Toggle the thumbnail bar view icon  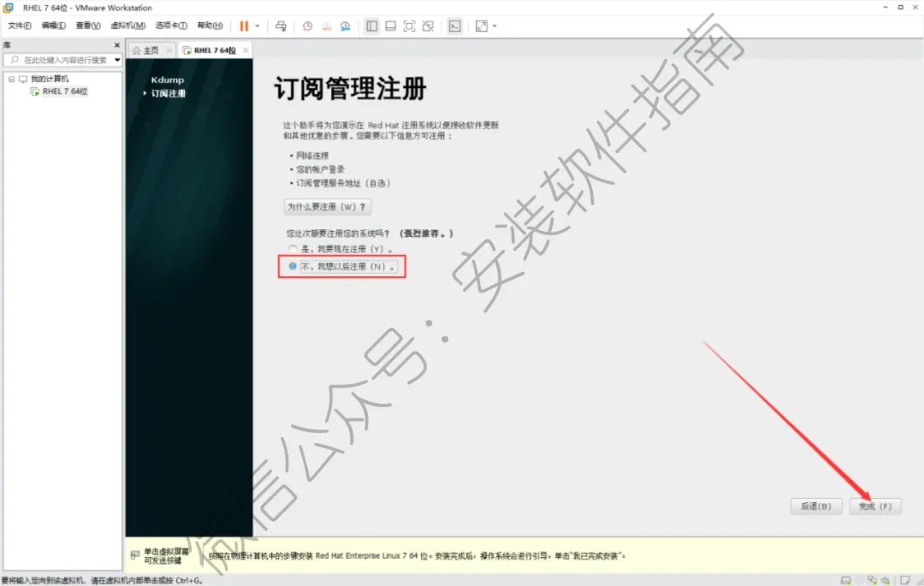pyautogui.click(x=391, y=26)
